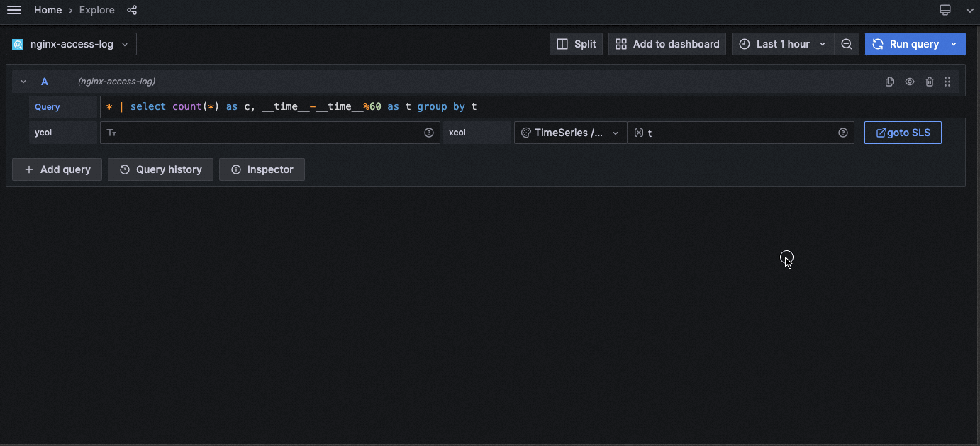The height and width of the screenshot is (446, 980).
Task: Collapse query A with its chevron
Action: coord(23,81)
